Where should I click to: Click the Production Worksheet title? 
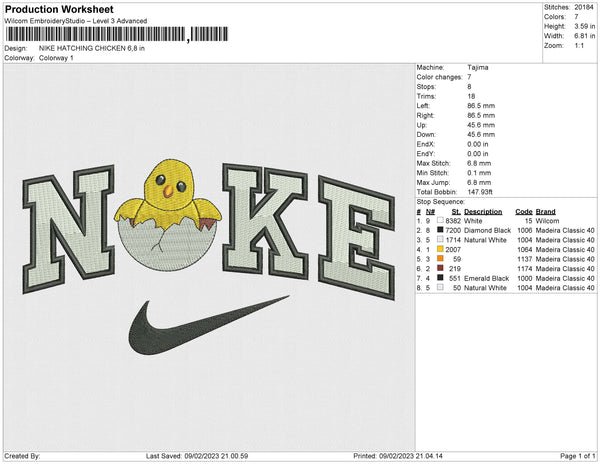[x=59, y=9]
